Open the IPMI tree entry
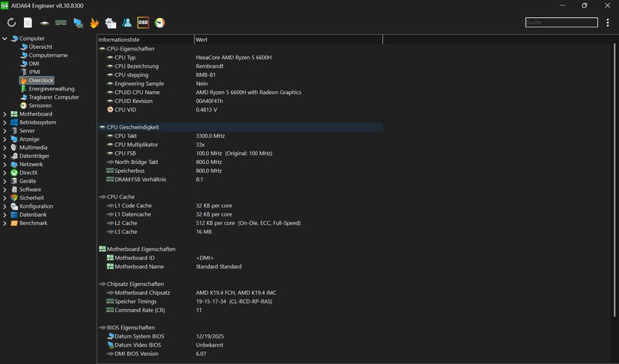 pos(35,72)
